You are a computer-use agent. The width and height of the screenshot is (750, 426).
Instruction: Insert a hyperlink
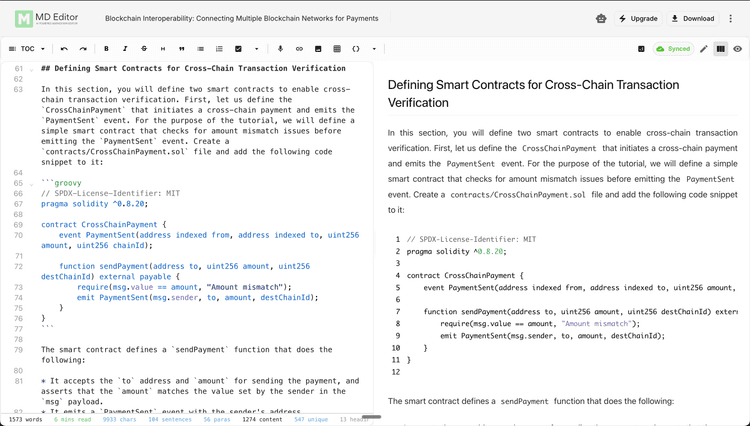pyautogui.click(x=299, y=48)
